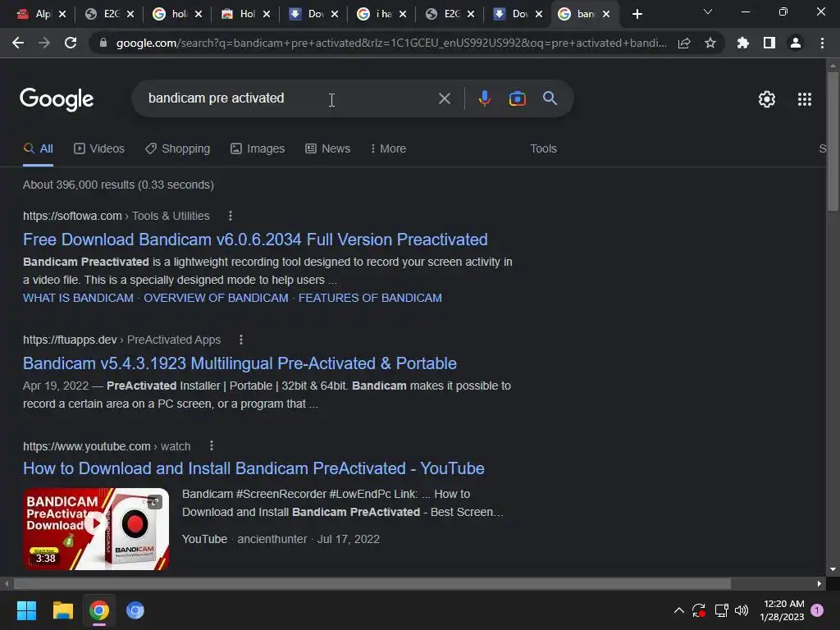Click the address bar URL
840x630 pixels.
click(x=391, y=43)
